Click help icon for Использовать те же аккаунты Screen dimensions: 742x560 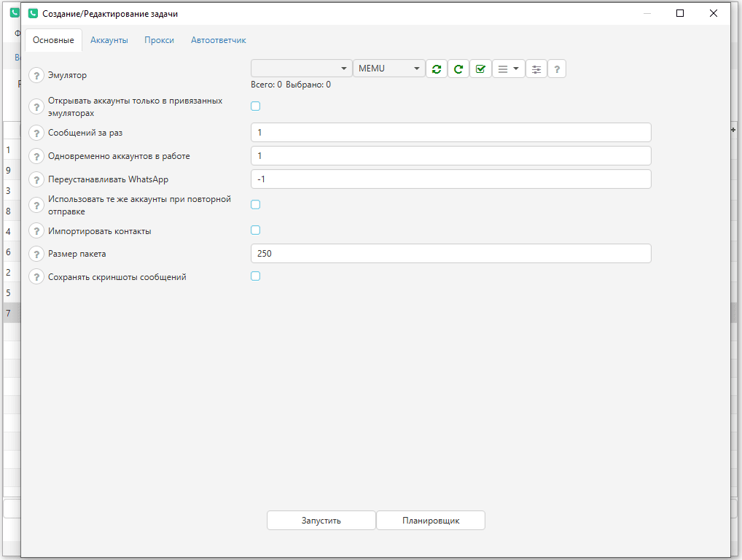36,206
